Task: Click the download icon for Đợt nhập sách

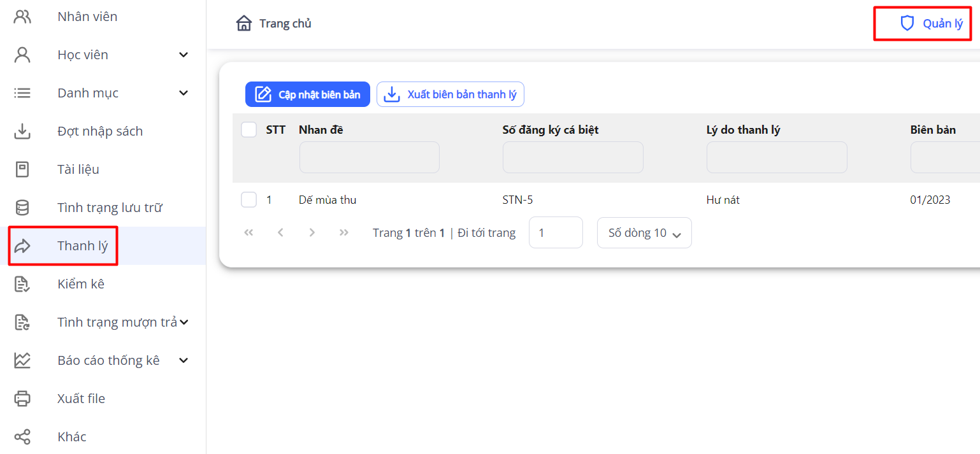Action: click(x=22, y=131)
